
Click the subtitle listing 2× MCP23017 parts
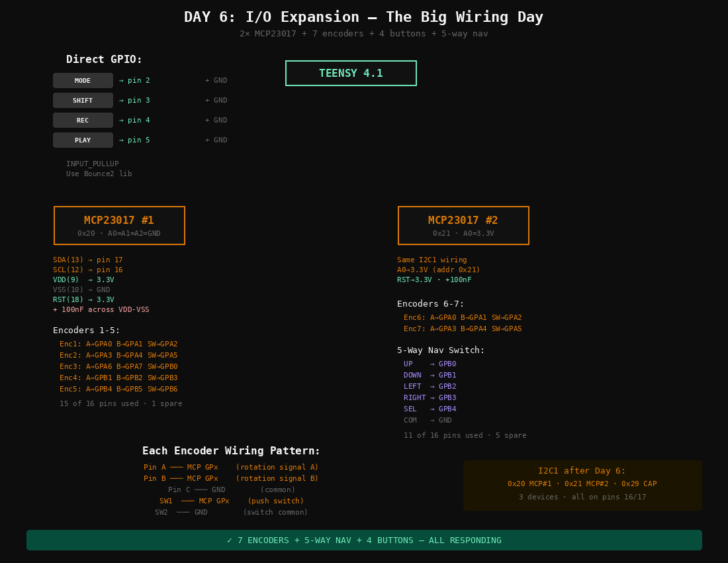[363, 34]
